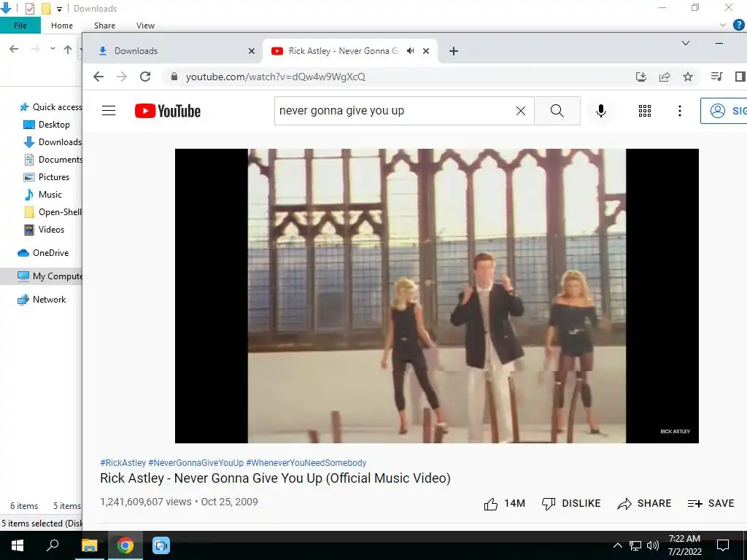747x560 pixels.
Task: Open the Chrome taskbar icon
Action: [x=125, y=545]
